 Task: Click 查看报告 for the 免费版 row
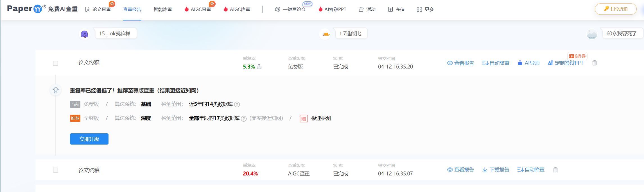pyautogui.click(x=460, y=63)
